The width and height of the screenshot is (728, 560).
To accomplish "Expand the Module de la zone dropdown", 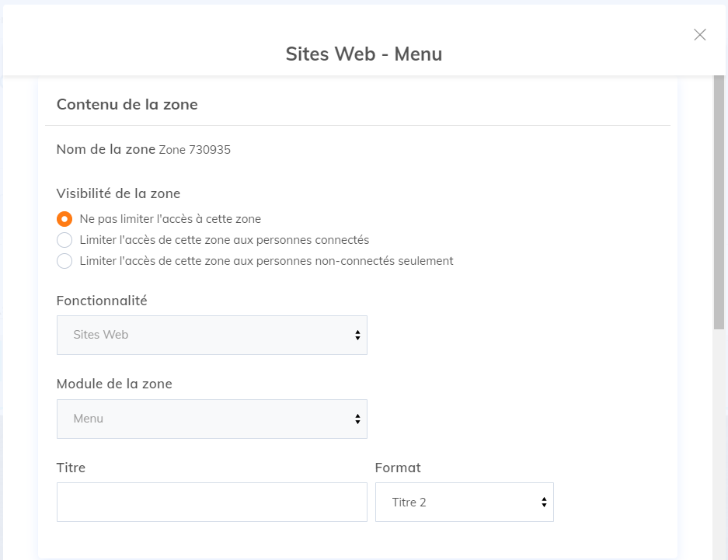I will pyautogui.click(x=211, y=419).
